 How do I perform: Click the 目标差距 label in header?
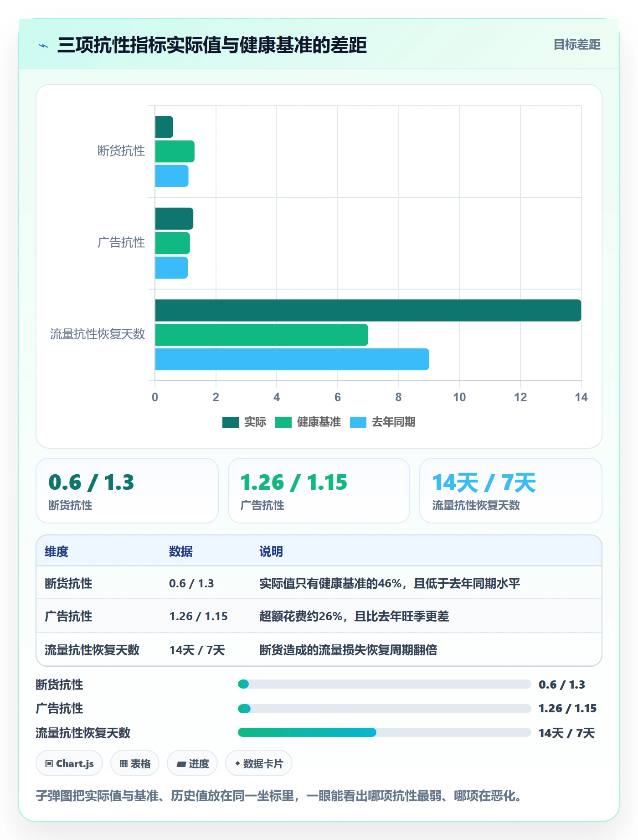click(x=577, y=45)
